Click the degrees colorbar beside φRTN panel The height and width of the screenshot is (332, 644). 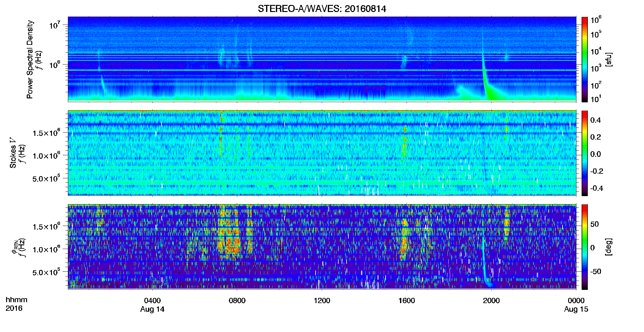pyautogui.click(x=585, y=247)
